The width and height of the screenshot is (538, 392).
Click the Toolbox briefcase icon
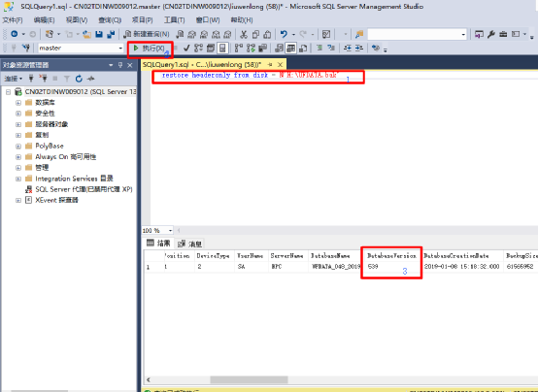(503, 34)
